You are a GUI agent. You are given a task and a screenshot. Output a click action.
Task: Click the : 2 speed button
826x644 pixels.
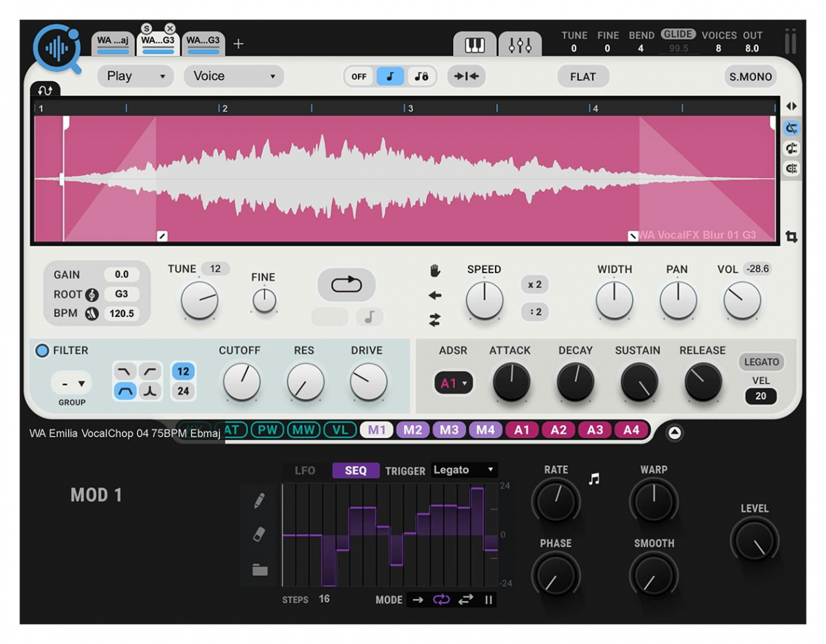(535, 312)
